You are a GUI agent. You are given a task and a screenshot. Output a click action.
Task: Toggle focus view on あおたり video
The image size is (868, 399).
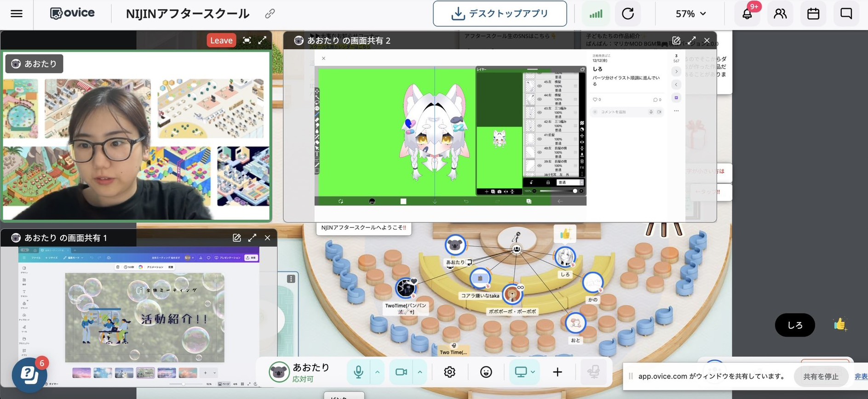pos(247,40)
